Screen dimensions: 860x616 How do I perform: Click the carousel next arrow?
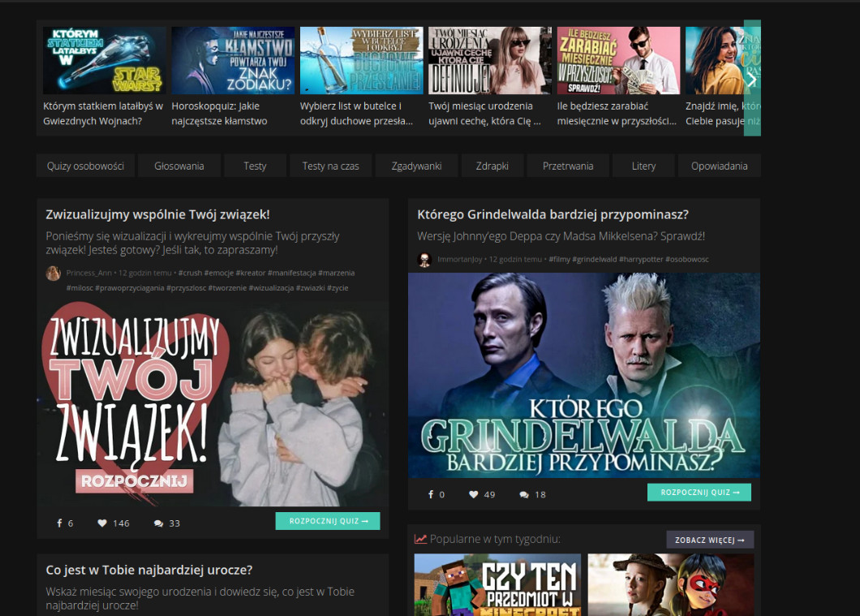[752, 79]
